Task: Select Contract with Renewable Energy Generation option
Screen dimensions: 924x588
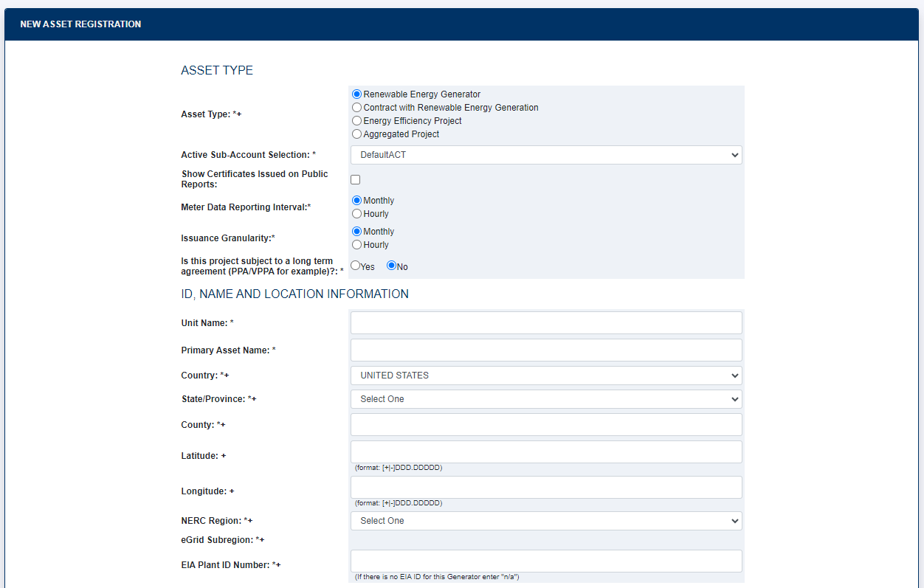Action: (357, 108)
